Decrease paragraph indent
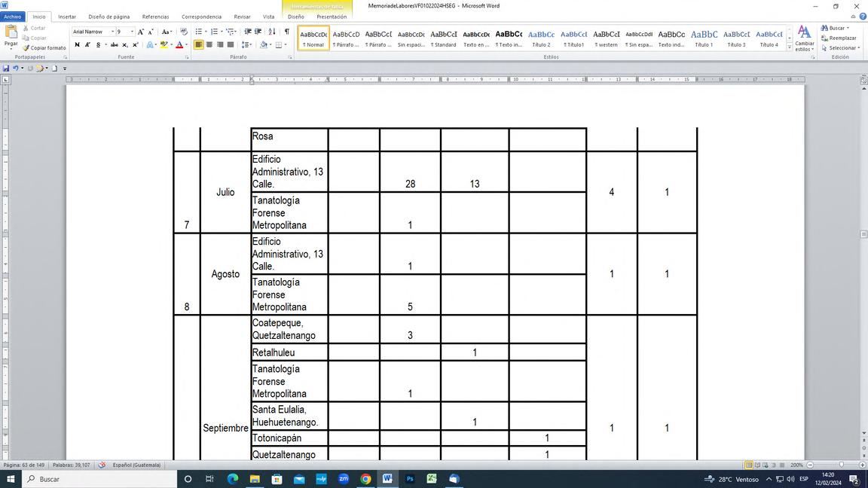The height and width of the screenshot is (488, 868). [247, 32]
